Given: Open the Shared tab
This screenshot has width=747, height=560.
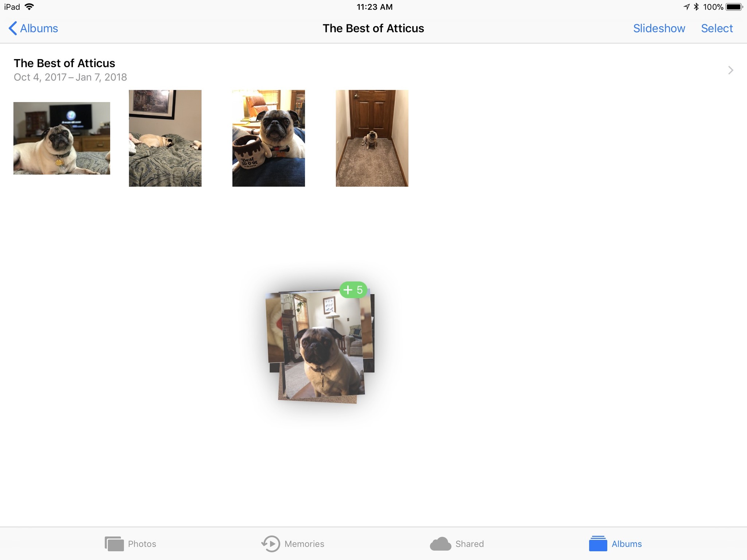Looking at the screenshot, I should tap(457, 544).
